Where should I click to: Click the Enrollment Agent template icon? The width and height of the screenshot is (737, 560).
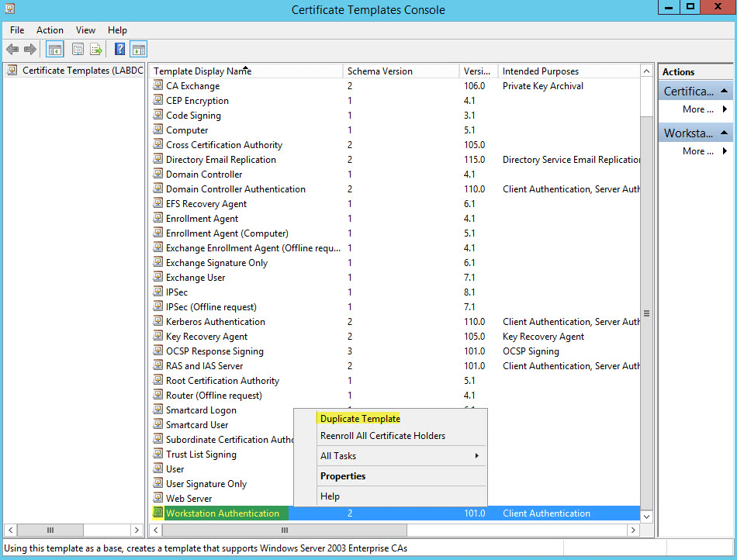click(x=158, y=218)
